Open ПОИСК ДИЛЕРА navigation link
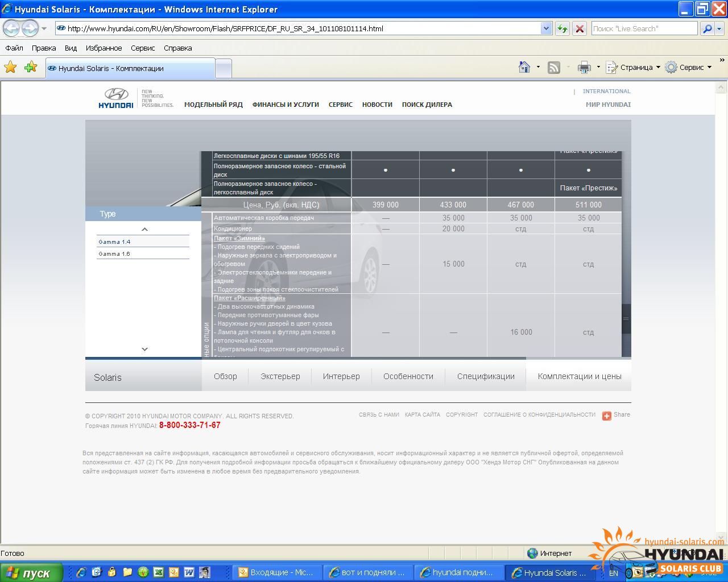The width and height of the screenshot is (728, 582). [427, 105]
